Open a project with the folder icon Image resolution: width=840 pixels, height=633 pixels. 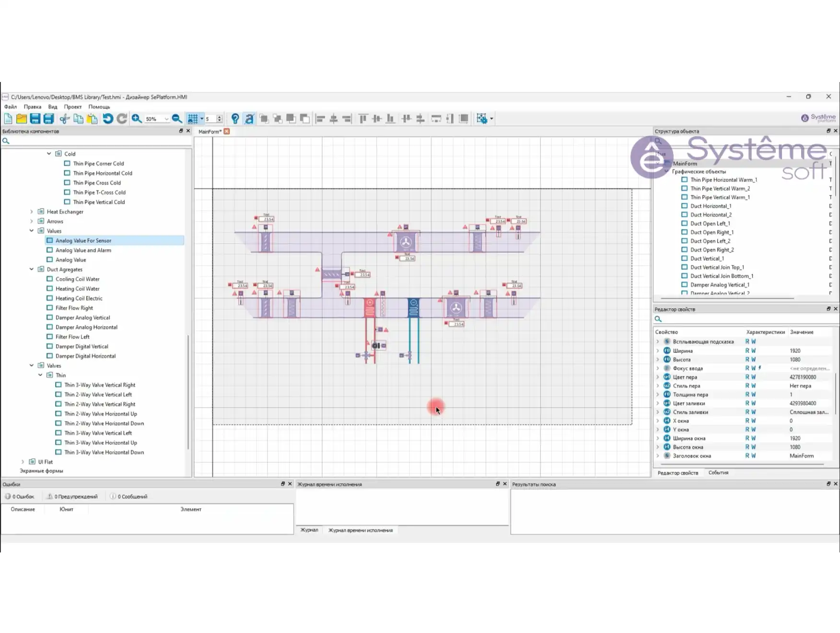tap(22, 119)
